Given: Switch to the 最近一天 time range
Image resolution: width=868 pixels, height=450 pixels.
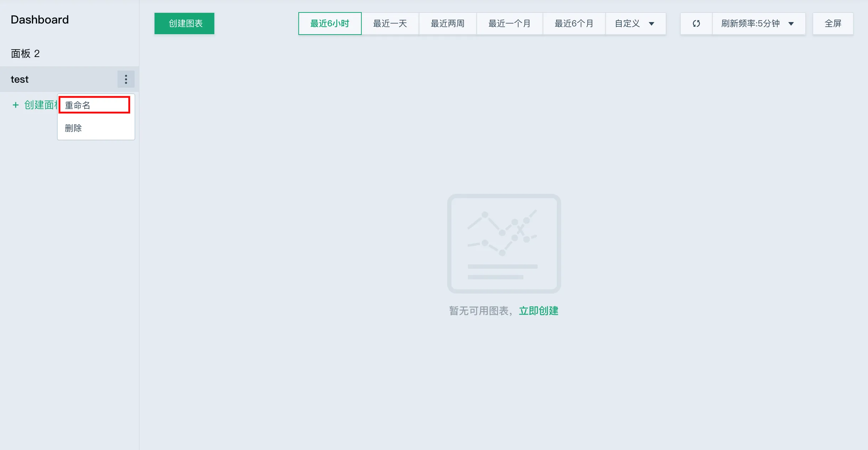Looking at the screenshot, I should click(x=391, y=24).
